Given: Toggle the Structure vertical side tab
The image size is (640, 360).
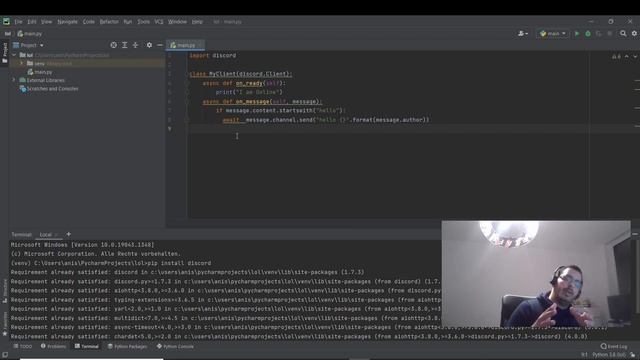Looking at the screenshot, I should point(4,291).
